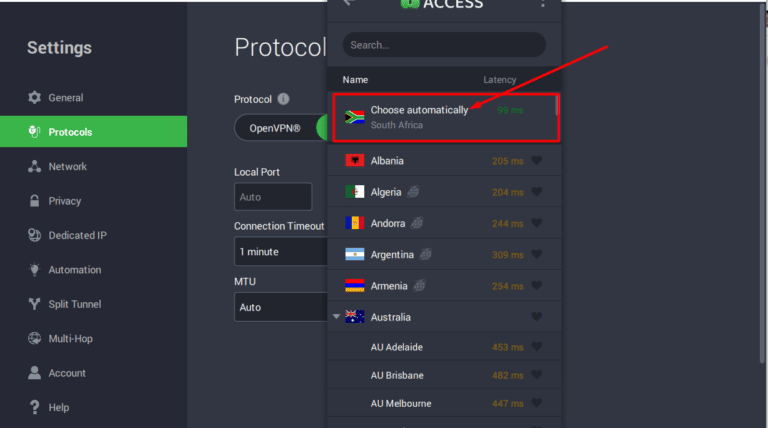
Task: Click the back arrow in the Access header
Action: point(348,3)
